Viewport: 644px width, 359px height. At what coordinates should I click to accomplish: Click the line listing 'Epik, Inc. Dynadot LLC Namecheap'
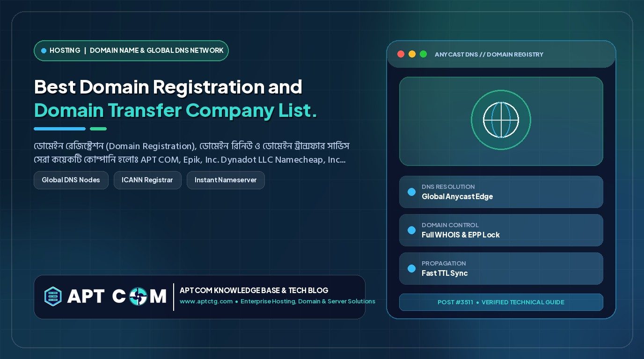190,160
